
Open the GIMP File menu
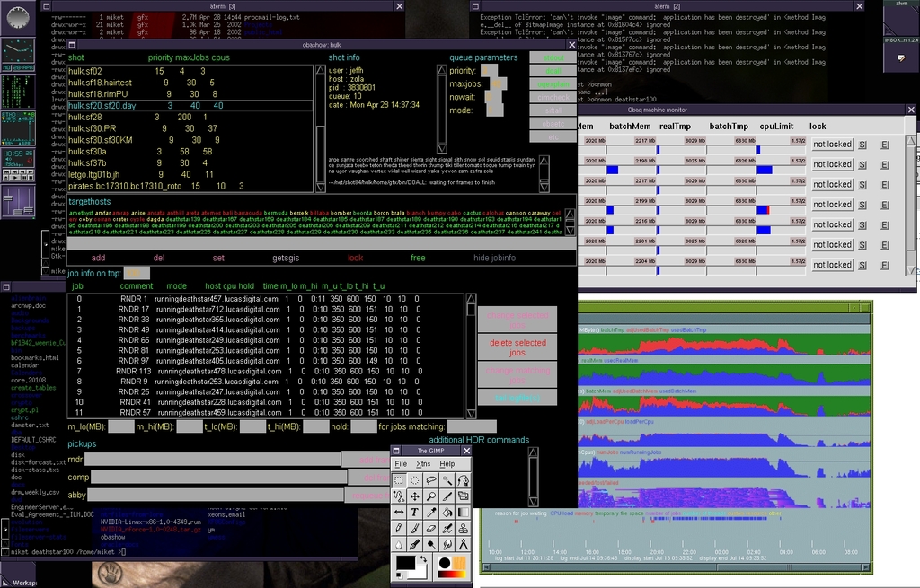[401, 463]
